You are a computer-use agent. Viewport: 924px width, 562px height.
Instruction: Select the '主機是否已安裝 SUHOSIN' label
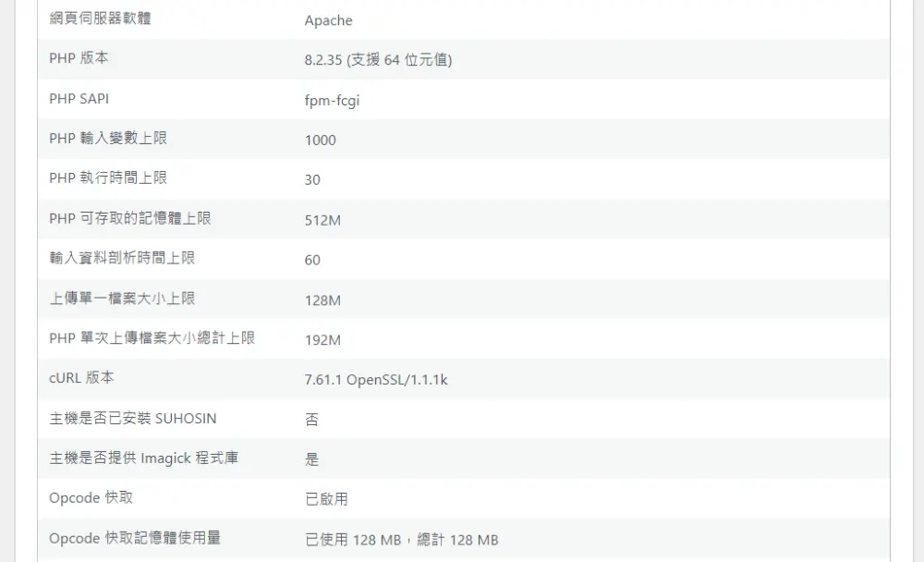[x=132, y=418]
